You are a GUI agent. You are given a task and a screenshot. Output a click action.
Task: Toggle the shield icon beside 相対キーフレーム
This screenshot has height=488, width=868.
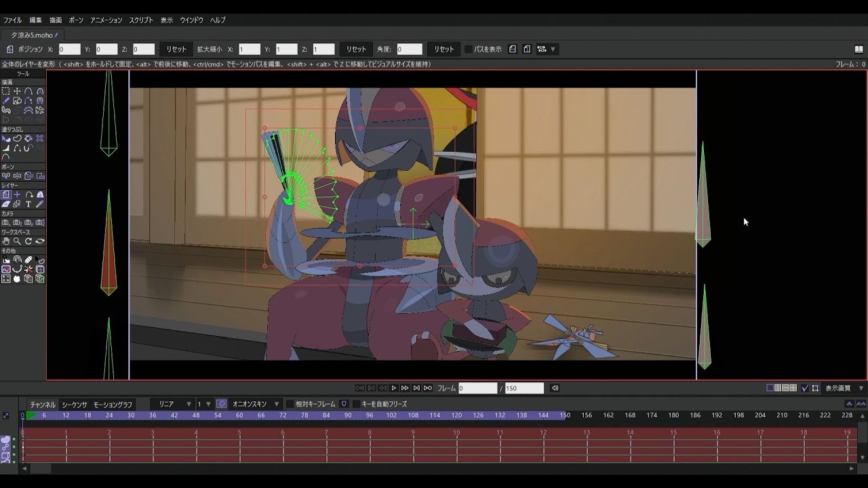point(344,404)
